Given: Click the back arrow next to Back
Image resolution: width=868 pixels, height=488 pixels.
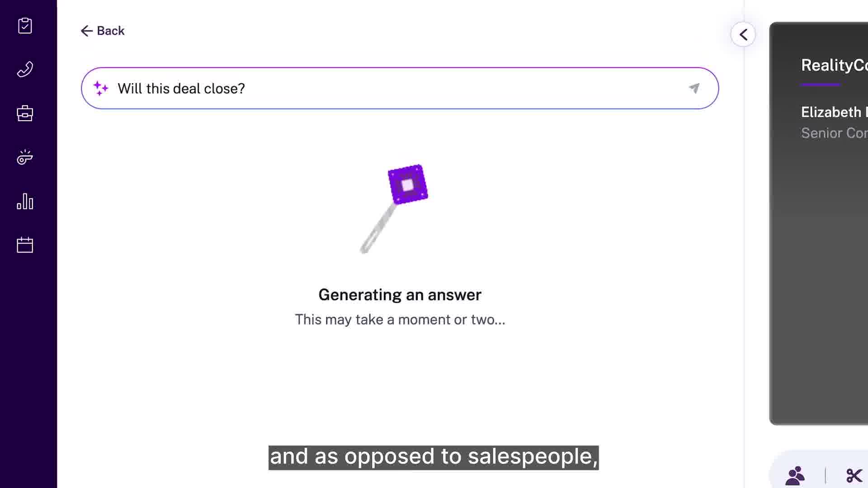Looking at the screenshot, I should click(86, 31).
